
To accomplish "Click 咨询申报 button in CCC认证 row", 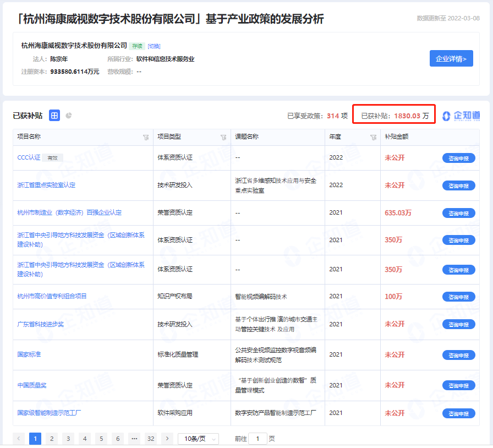I will pos(458,159).
